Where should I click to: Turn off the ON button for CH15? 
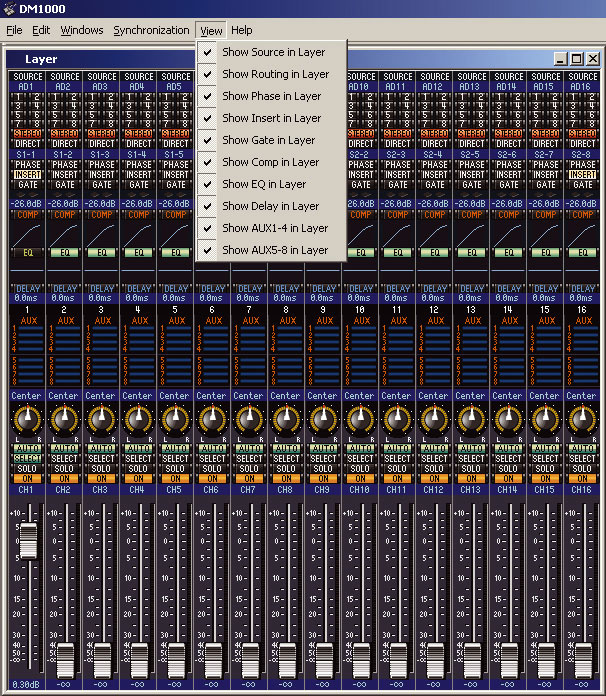(546, 479)
